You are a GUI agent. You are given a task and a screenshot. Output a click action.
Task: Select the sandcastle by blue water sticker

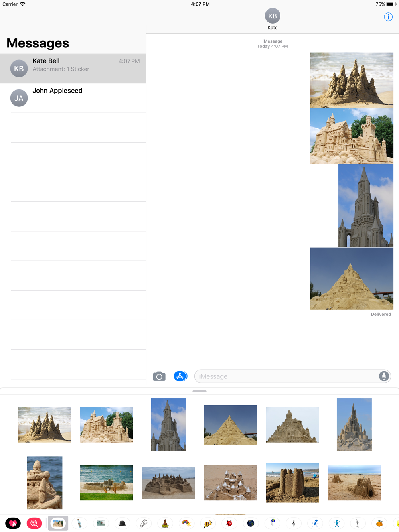pyautogui.click(x=45, y=483)
